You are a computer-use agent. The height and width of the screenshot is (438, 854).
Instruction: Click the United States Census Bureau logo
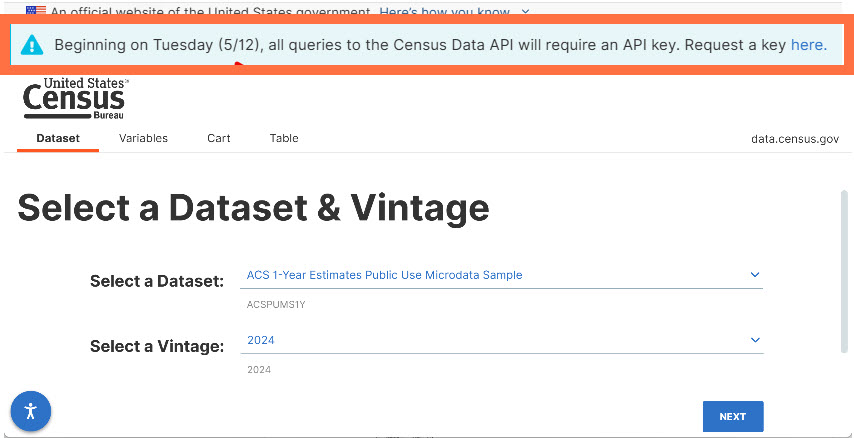(x=75, y=99)
